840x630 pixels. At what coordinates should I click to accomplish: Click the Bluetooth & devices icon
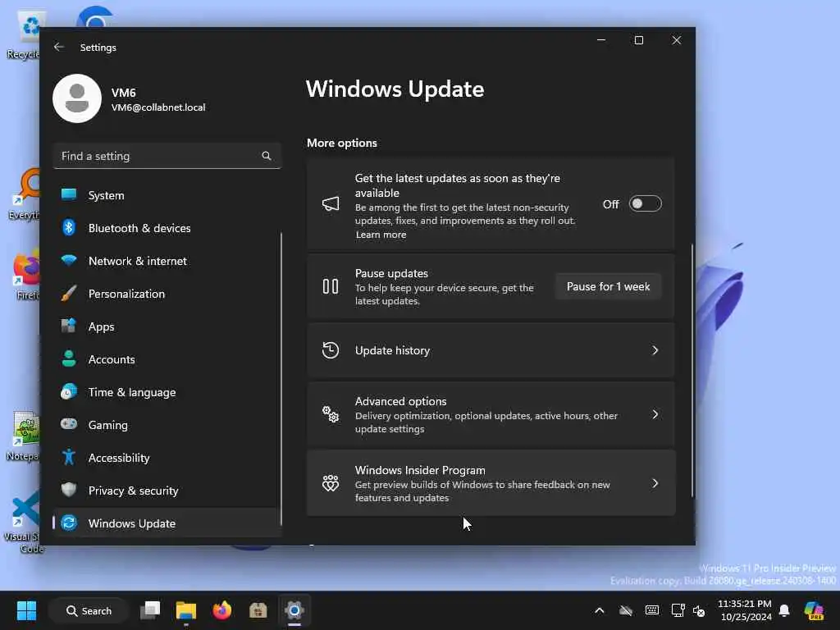69,228
